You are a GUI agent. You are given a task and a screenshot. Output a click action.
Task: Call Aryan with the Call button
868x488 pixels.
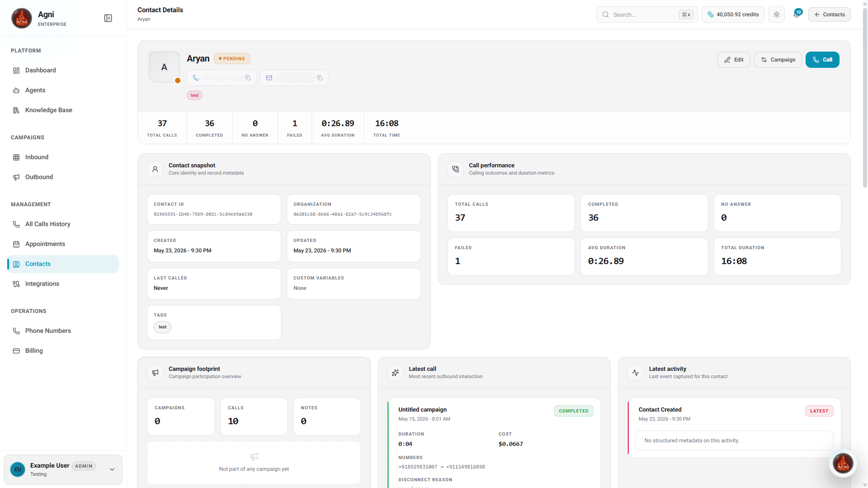coord(822,60)
